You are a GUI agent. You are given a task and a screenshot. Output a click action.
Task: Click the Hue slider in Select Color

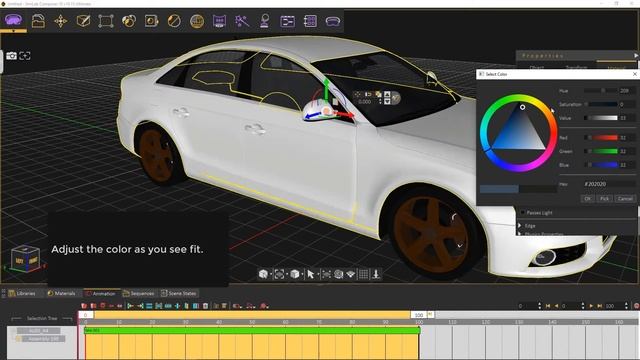600,91
